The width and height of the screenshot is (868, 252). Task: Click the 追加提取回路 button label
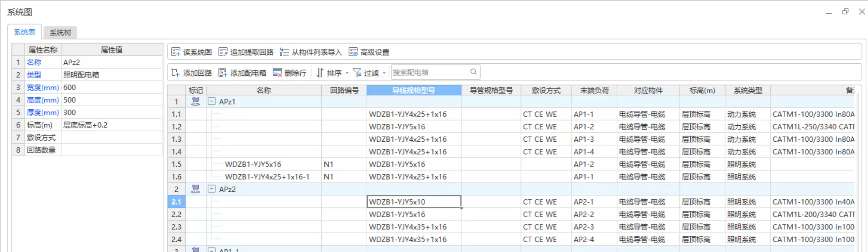coord(252,52)
